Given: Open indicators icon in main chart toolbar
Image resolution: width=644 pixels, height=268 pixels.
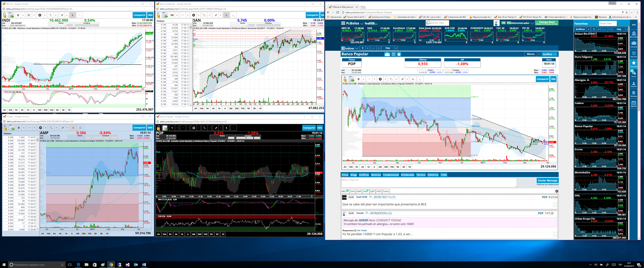Looking at the screenshot, I should point(391,79).
